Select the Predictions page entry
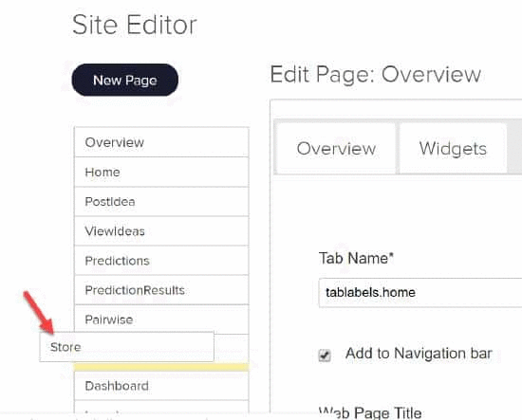Viewport: 522px width, 420px height. pos(161,261)
